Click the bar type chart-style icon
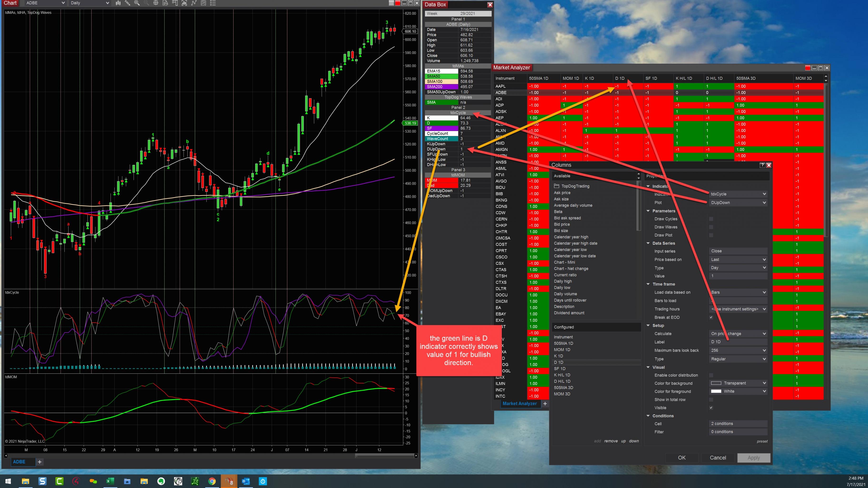 (118, 3)
